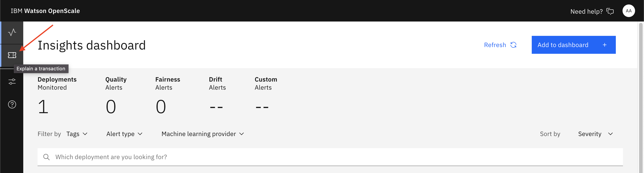644x173 pixels.
Task: Click the plus icon on Add to dashboard
Action: [x=604, y=45]
